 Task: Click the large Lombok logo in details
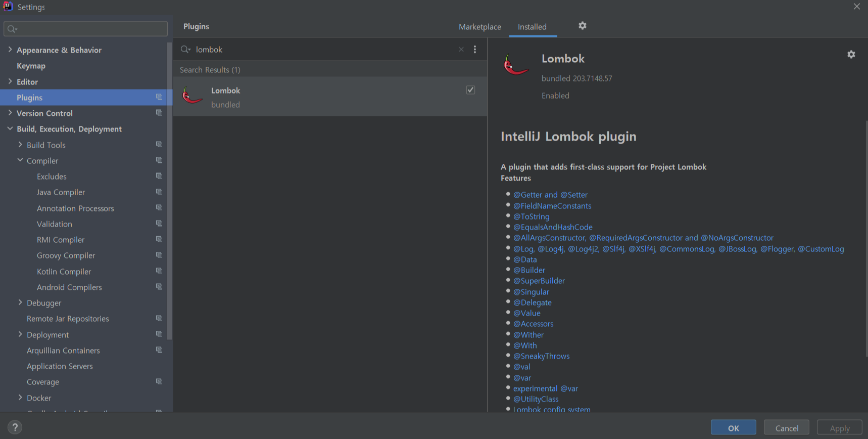(x=516, y=65)
